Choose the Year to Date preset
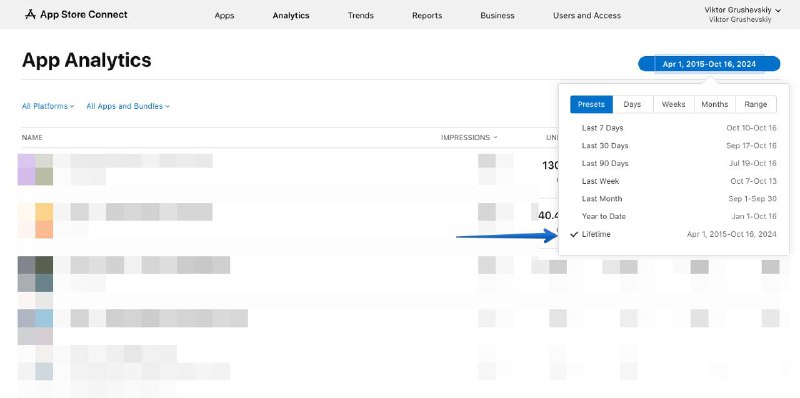This screenshot has height=398, width=800. [679, 216]
